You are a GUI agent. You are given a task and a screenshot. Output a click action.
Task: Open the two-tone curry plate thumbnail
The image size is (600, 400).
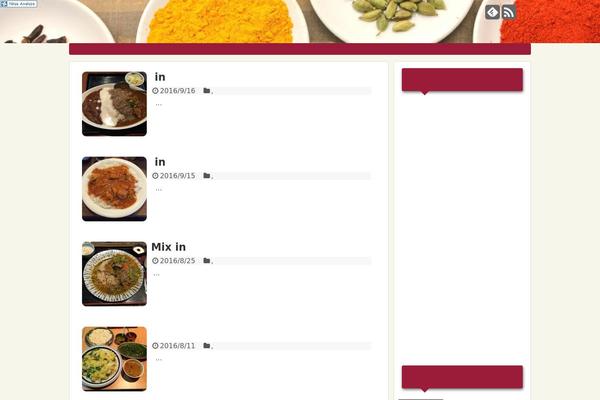coord(114,104)
